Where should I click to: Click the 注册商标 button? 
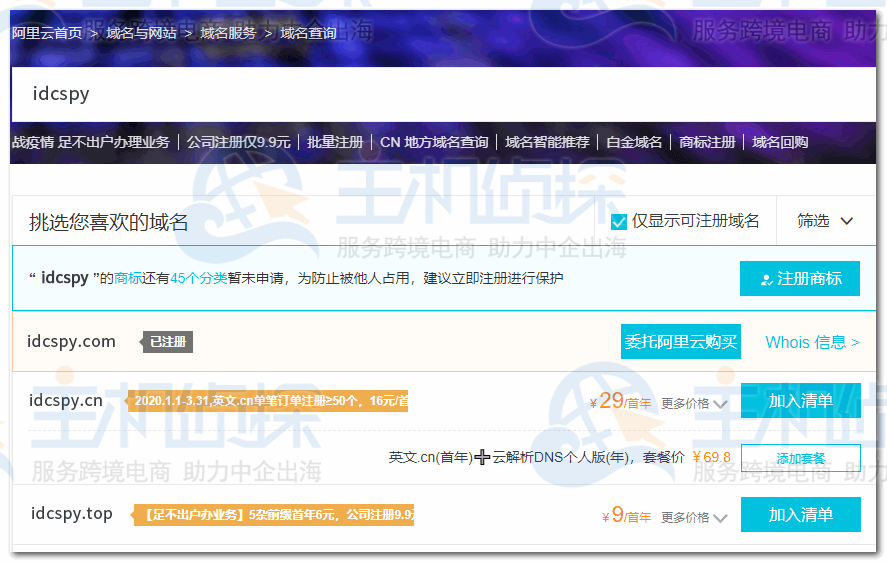(799, 278)
